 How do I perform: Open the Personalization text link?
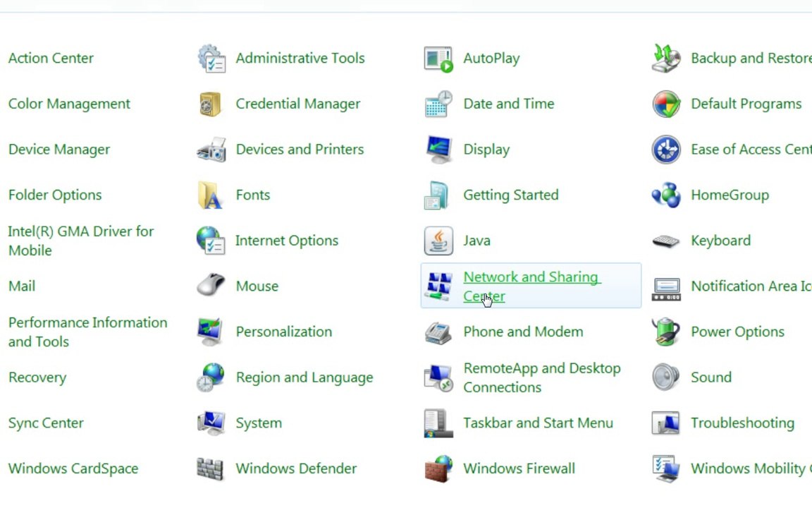click(x=284, y=332)
